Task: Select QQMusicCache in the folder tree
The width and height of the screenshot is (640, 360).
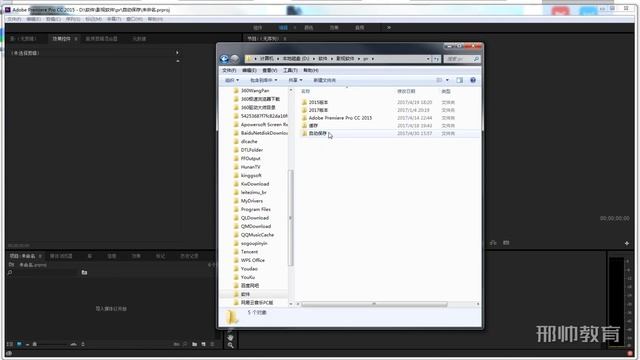Action: [x=257, y=235]
